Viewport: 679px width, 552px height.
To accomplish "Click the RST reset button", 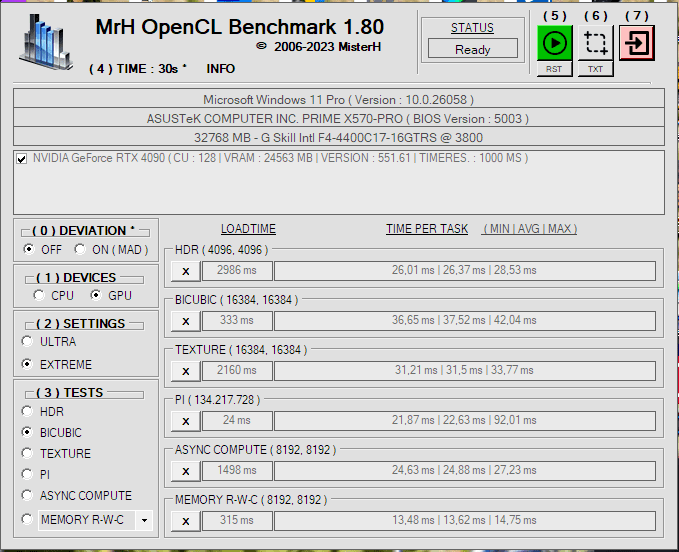I will 554,69.
